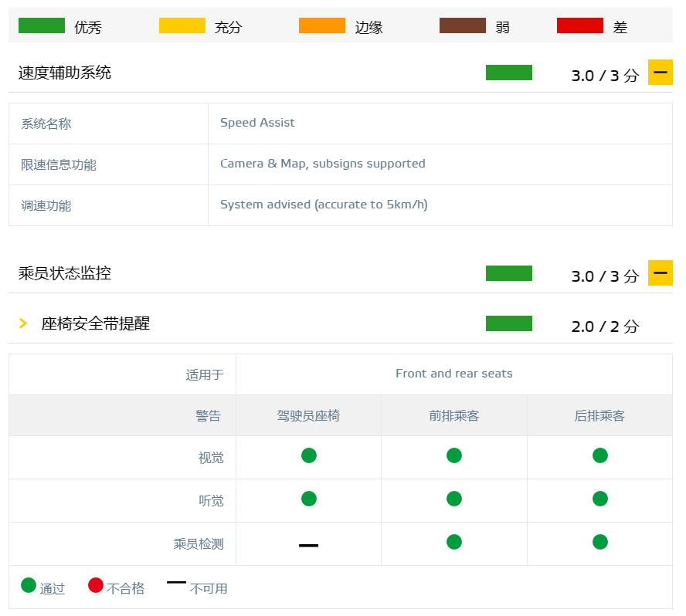Click green dot for front passenger 听觉 warning
The image size is (686, 616).
[454, 499]
